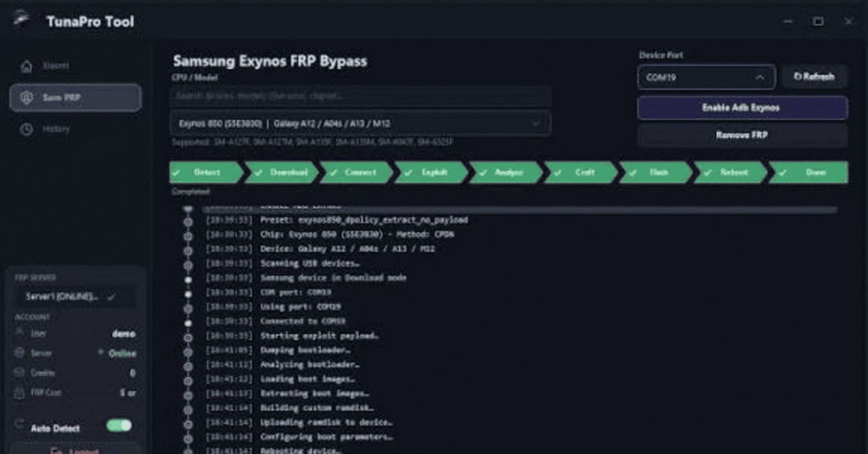Click the demo user name value
This screenshot has height=454, width=868.
(124, 334)
